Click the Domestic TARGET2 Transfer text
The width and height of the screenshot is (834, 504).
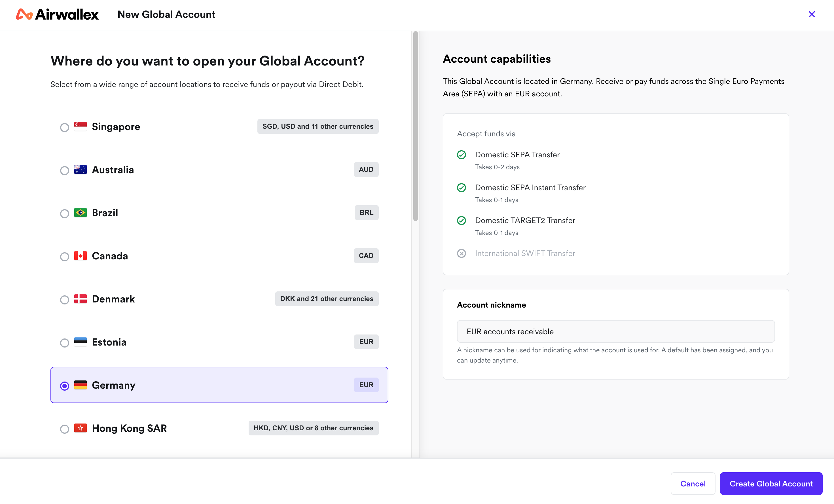pyautogui.click(x=525, y=220)
